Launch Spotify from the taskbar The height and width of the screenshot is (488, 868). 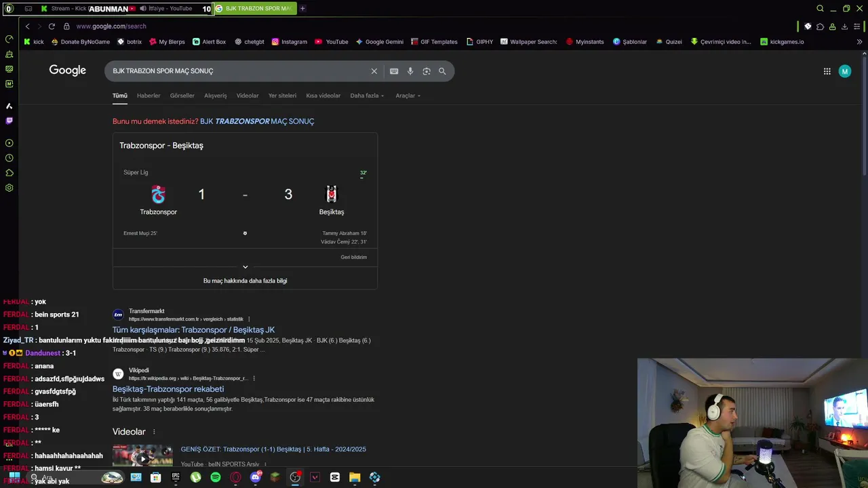216,477
